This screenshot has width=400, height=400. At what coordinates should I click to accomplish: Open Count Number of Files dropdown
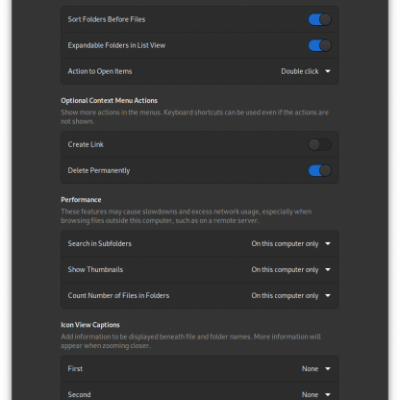tap(291, 296)
